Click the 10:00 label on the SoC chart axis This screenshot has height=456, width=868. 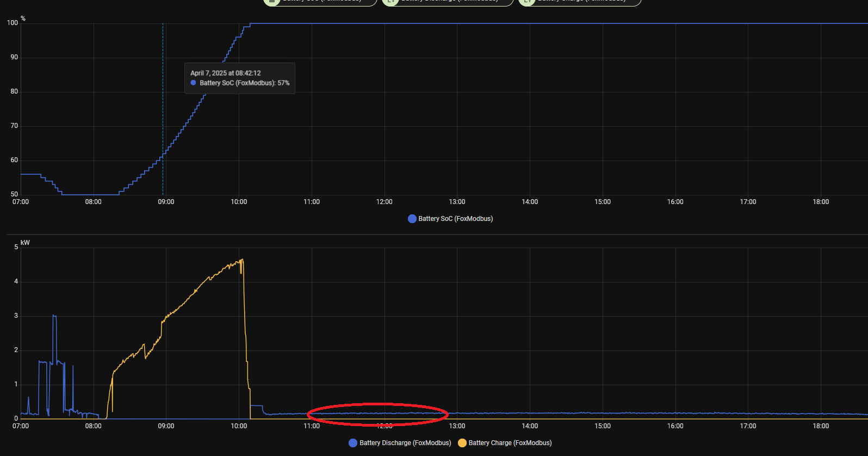[239, 202]
